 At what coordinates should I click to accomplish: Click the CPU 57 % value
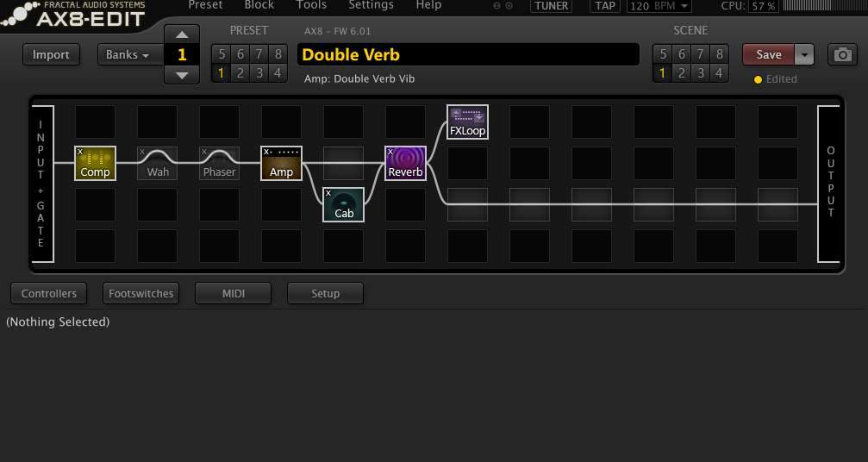pos(764,6)
